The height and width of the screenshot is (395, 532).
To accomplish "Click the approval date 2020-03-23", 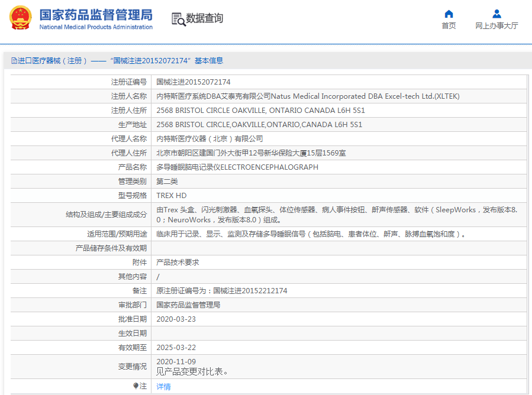I will pos(176,319).
